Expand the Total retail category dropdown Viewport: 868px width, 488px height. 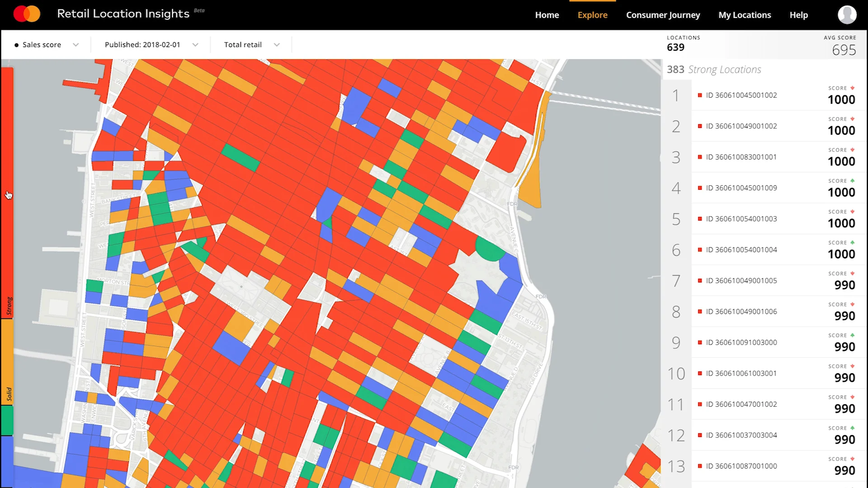pyautogui.click(x=276, y=44)
